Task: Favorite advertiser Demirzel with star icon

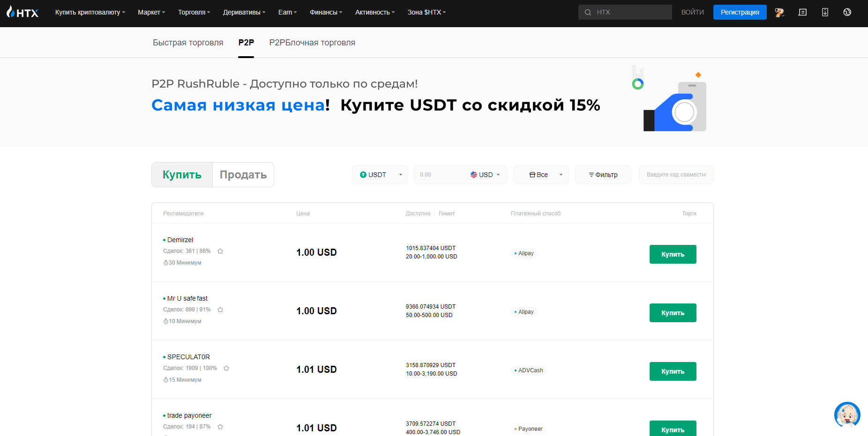Action: coord(220,251)
